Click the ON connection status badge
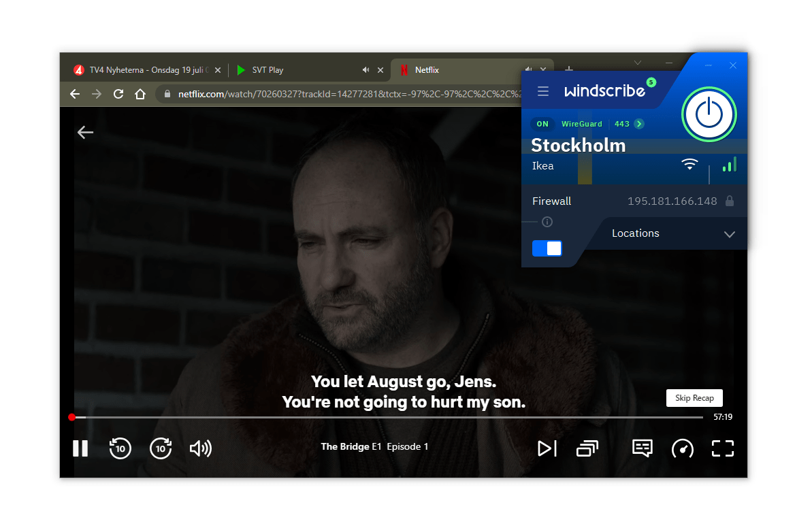 click(542, 124)
